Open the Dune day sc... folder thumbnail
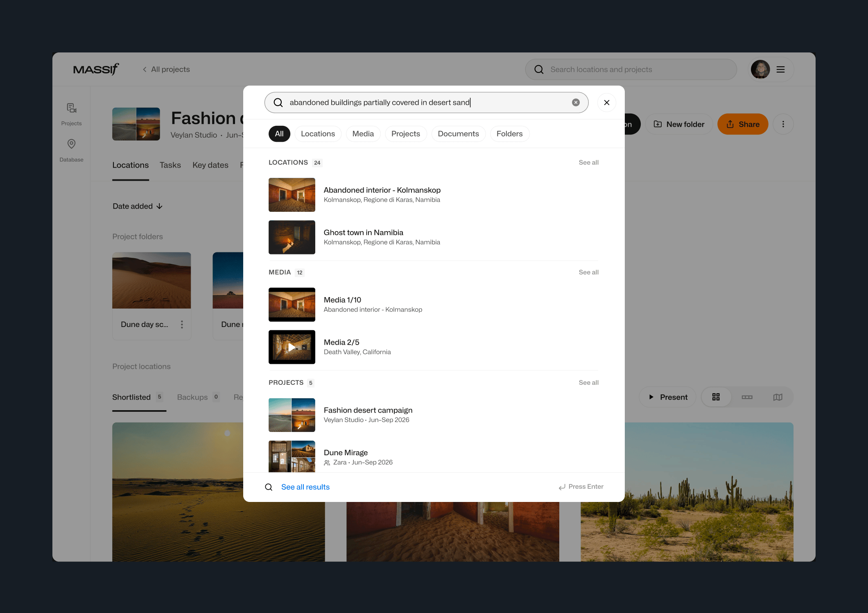 (x=151, y=281)
